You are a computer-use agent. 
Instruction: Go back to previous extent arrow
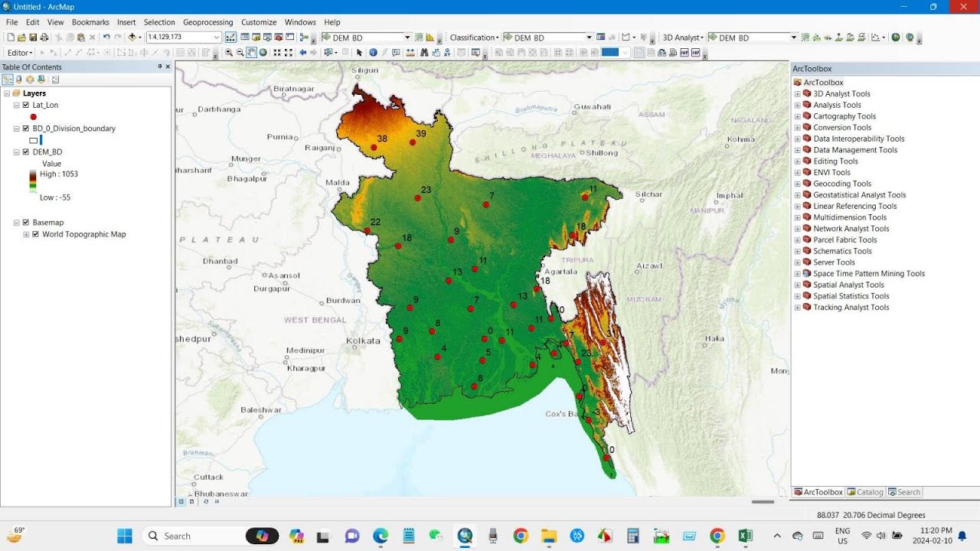pos(303,53)
